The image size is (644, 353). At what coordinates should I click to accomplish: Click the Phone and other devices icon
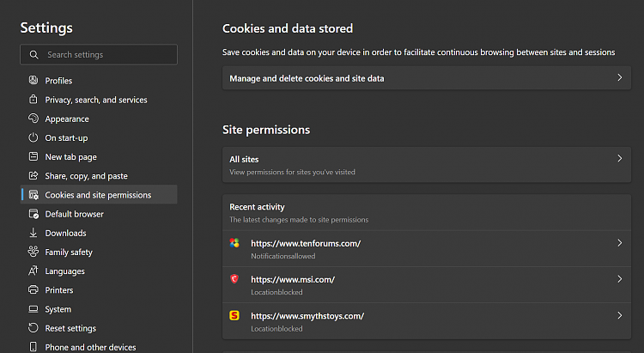[33, 347]
